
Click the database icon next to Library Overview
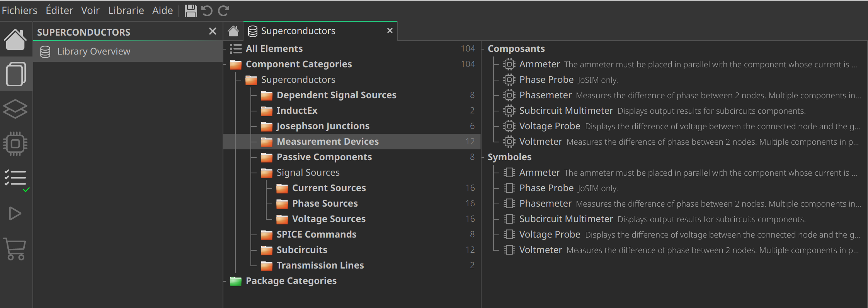(45, 51)
